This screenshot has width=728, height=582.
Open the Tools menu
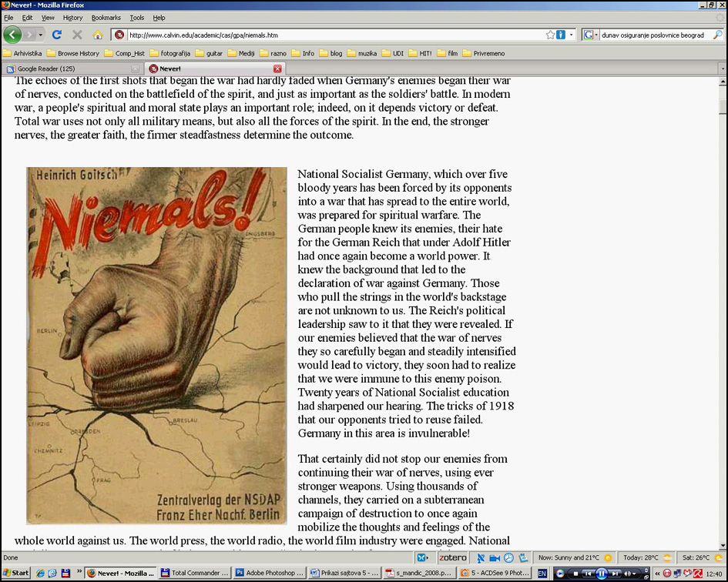[136, 17]
